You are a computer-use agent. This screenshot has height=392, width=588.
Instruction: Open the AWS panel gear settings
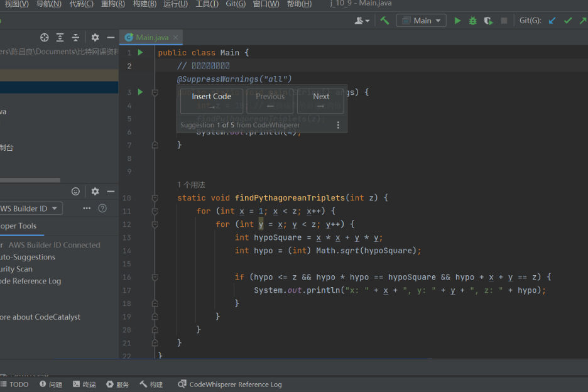[x=95, y=192]
